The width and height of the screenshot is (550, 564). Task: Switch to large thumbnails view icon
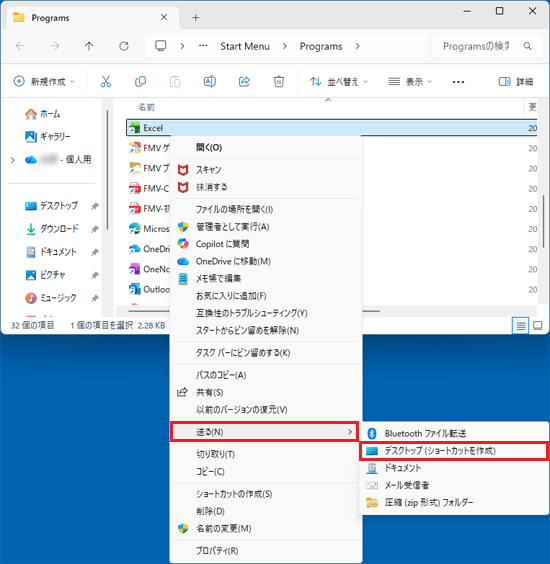click(538, 326)
